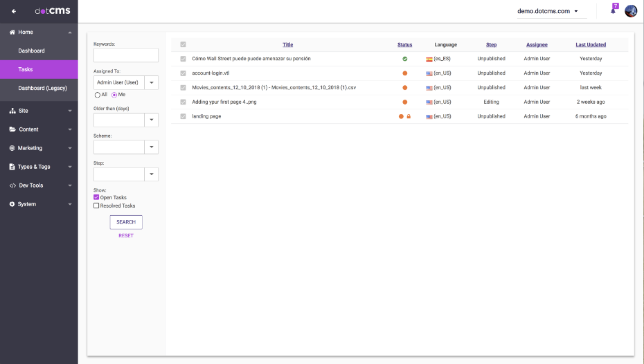
Task: Sort by the Title column header
Action: (x=288, y=45)
